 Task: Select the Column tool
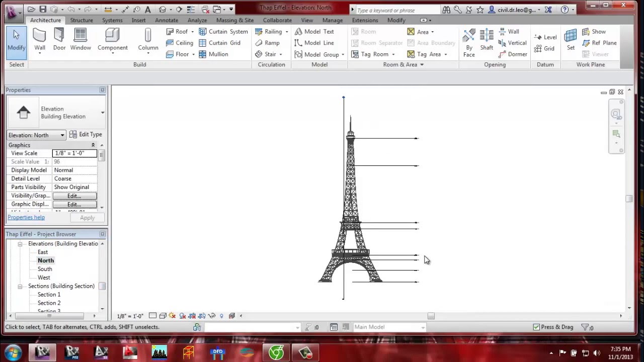(x=148, y=40)
